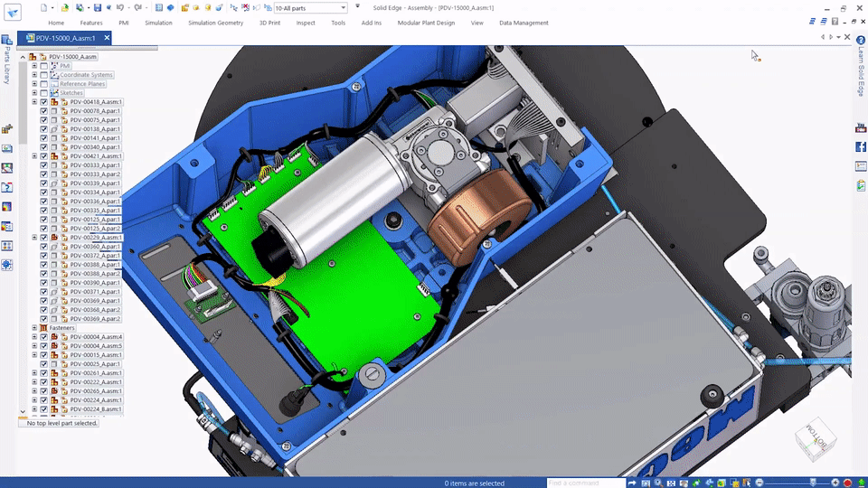Close the PDV-15000_A.asm:1 document tab
The height and width of the screenshot is (488, 868).
pyautogui.click(x=107, y=38)
